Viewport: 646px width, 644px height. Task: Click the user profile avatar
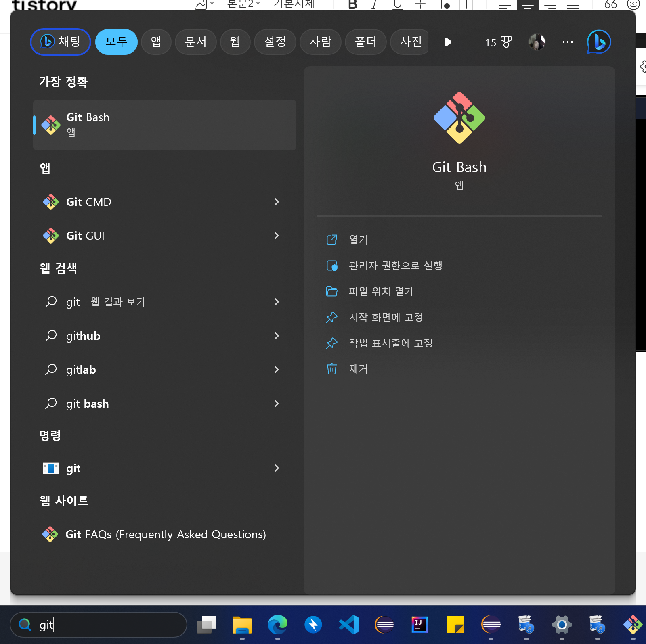click(x=537, y=42)
